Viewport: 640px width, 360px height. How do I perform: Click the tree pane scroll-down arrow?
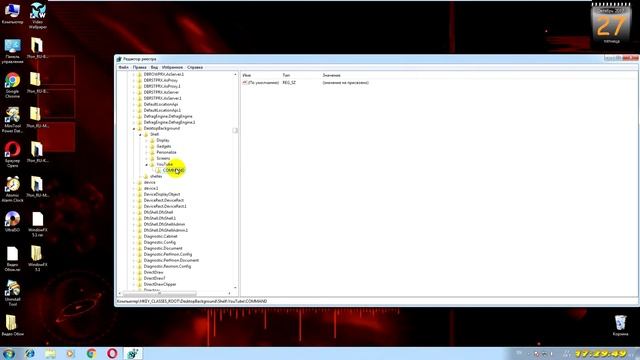tap(235, 288)
